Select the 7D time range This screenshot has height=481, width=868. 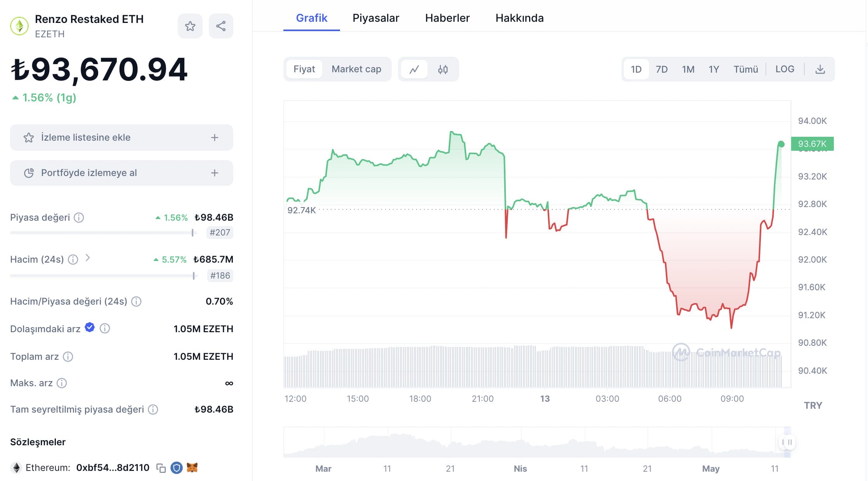[x=662, y=69]
